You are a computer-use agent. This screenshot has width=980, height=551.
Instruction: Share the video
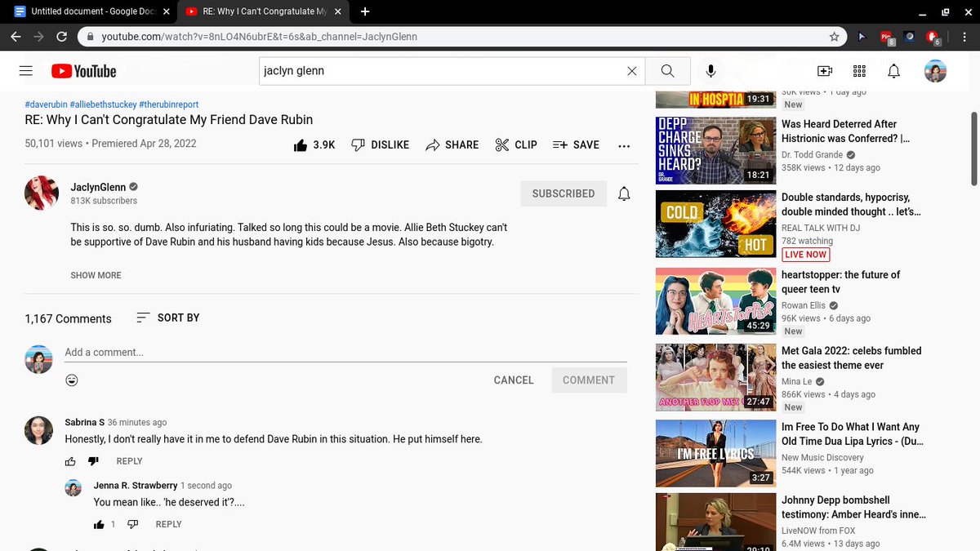pos(452,144)
